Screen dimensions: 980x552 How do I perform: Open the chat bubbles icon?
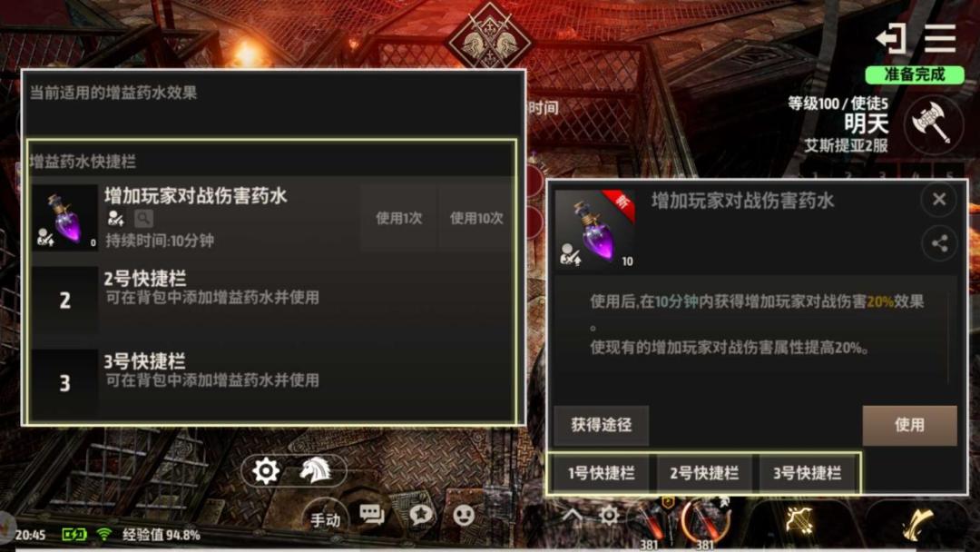tap(371, 515)
